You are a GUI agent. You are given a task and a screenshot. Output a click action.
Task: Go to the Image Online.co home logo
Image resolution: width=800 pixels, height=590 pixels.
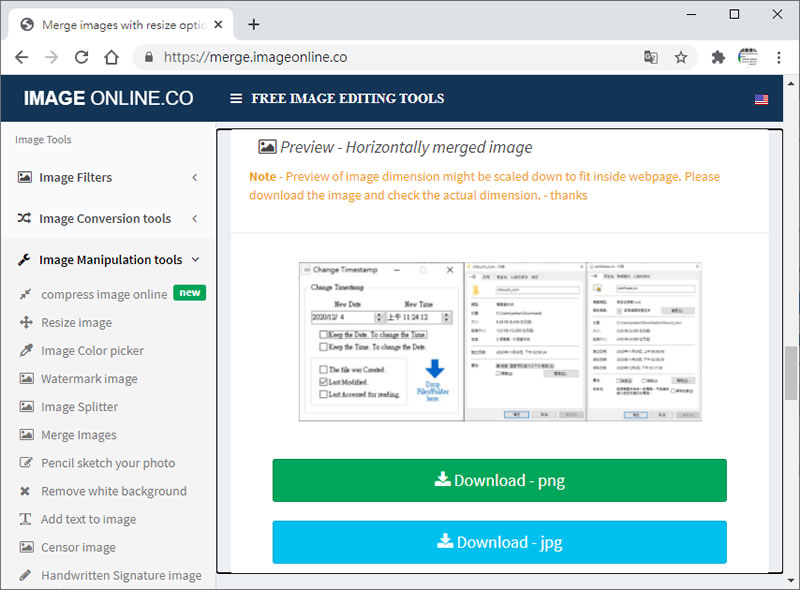108,99
